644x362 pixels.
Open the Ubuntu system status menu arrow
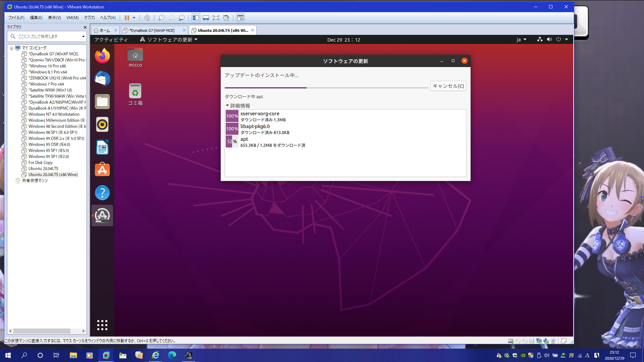(x=567, y=40)
